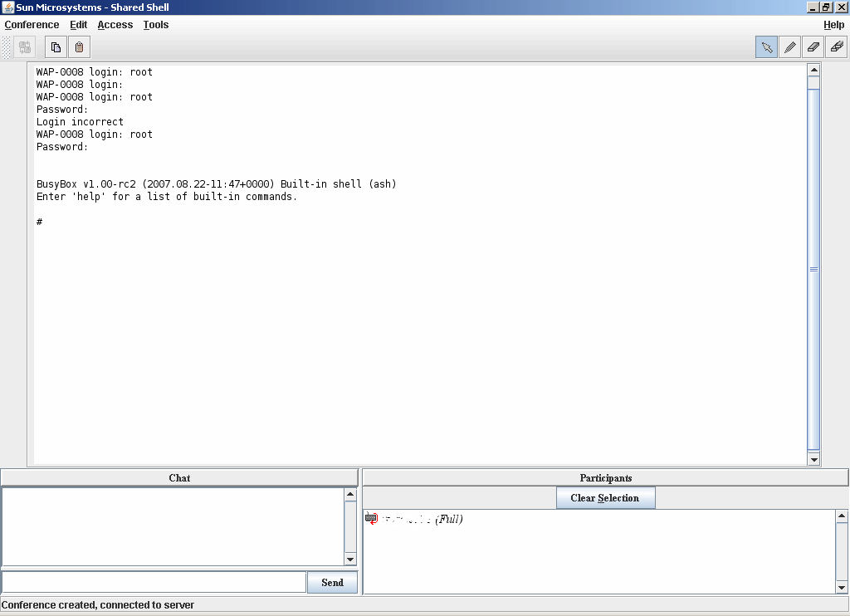Image resolution: width=850 pixels, height=616 pixels.
Task: Select the erase-all double eraser tool
Action: point(837,47)
